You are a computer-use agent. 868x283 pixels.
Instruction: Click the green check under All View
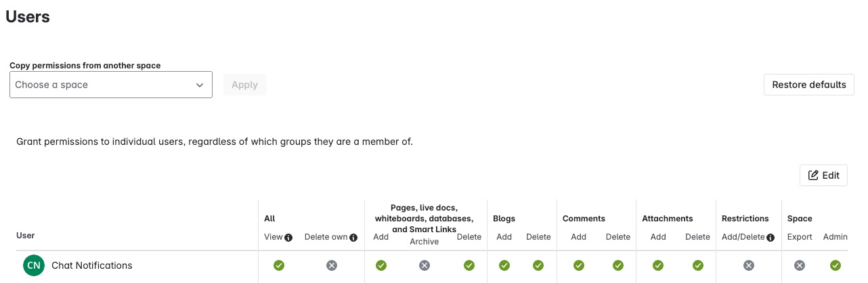pyautogui.click(x=278, y=265)
